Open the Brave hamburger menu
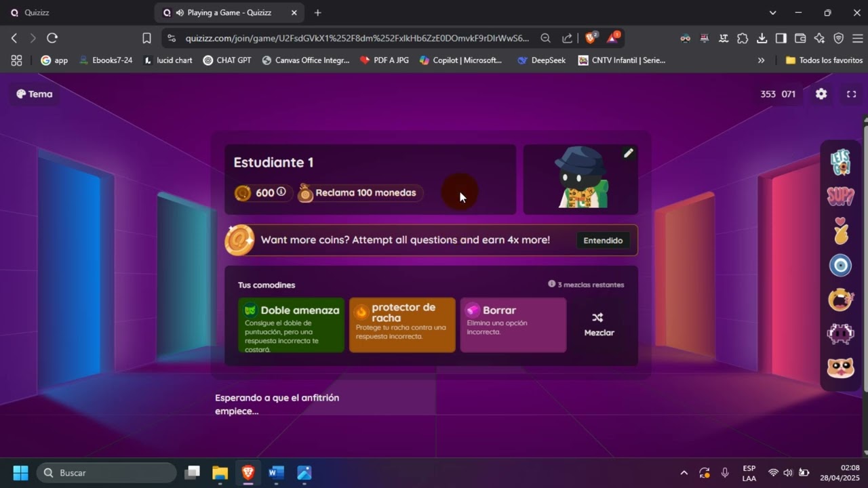This screenshot has height=488, width=868. tap(858, 39)
